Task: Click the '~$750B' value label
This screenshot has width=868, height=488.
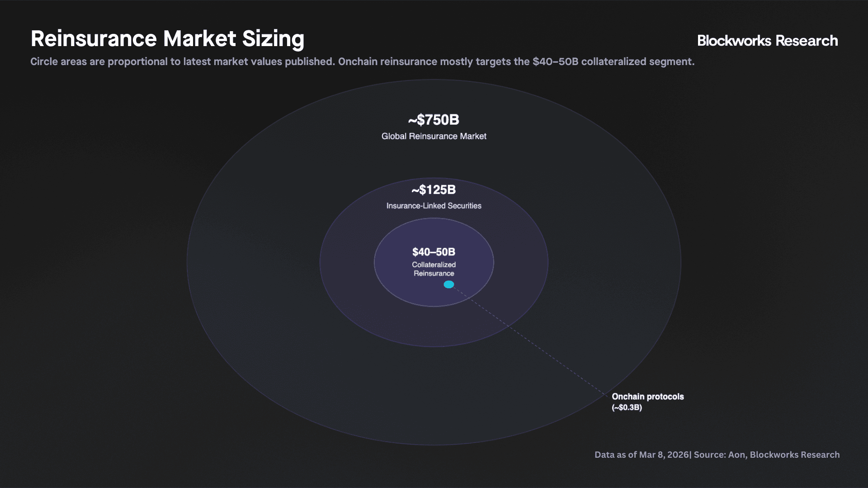Action: pyautogui.click(x=434, y=120)
